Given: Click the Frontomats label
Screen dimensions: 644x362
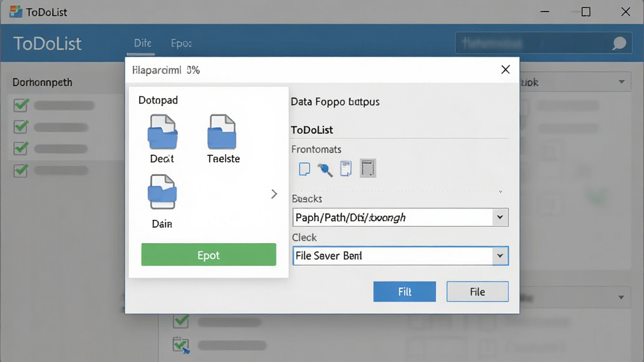Looking at the screenshot, I should pos(316,149).
